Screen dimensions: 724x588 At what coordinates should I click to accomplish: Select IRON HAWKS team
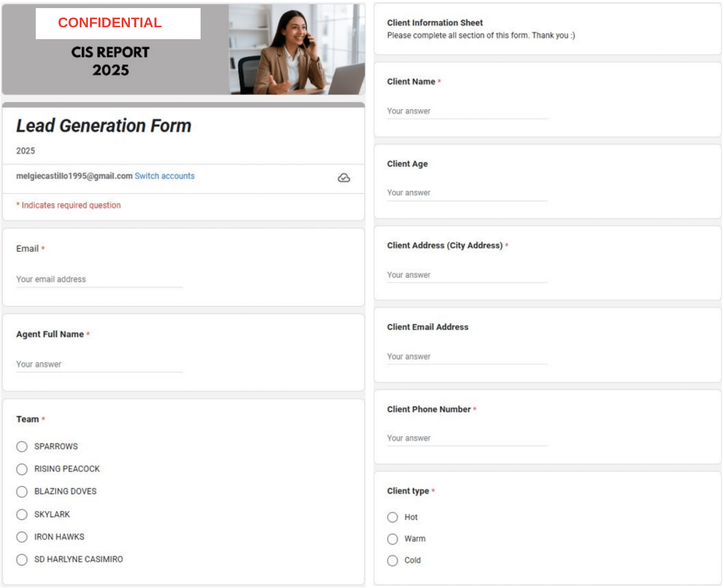pyautogui.click(x=22, y=537)
